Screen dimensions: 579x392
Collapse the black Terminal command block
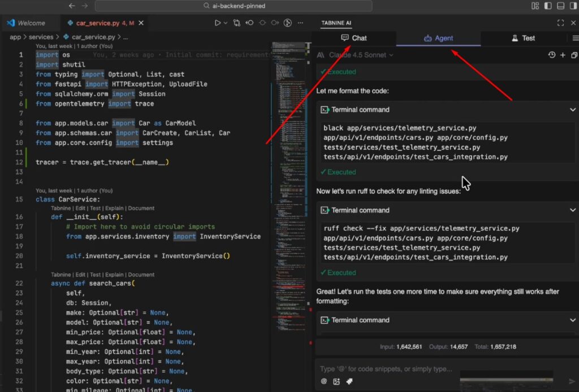click(573, 110)
